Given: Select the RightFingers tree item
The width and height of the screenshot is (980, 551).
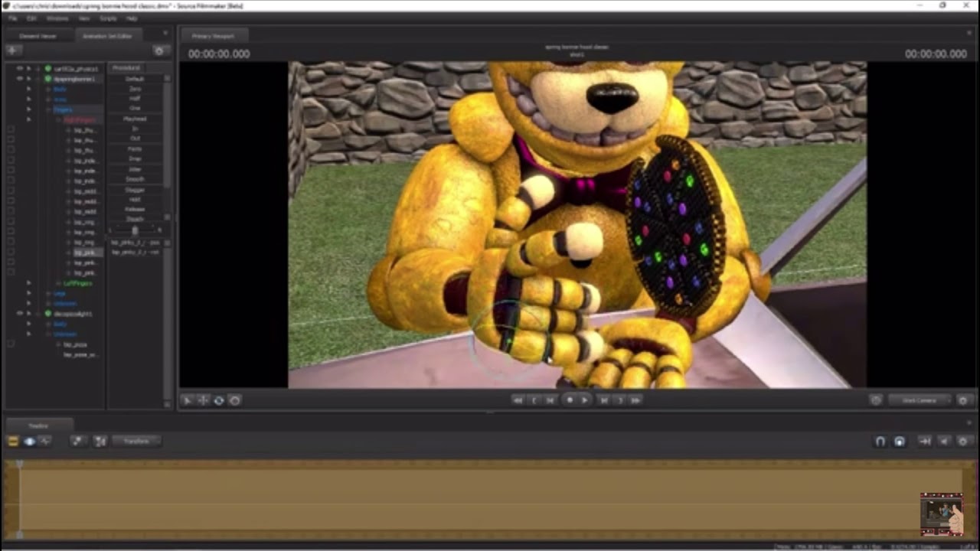Looking at the screenshot, I should point(80,120).
